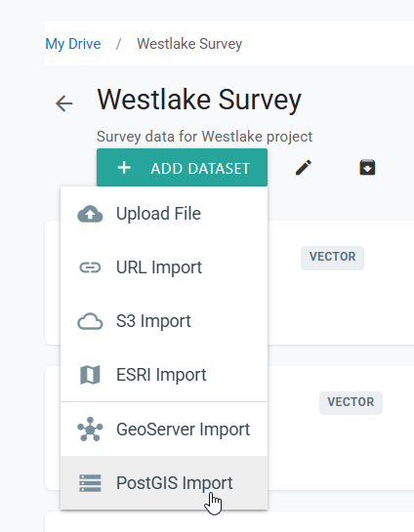Select GeoServer Import option

pyautogui.click(x=164, y=430)
